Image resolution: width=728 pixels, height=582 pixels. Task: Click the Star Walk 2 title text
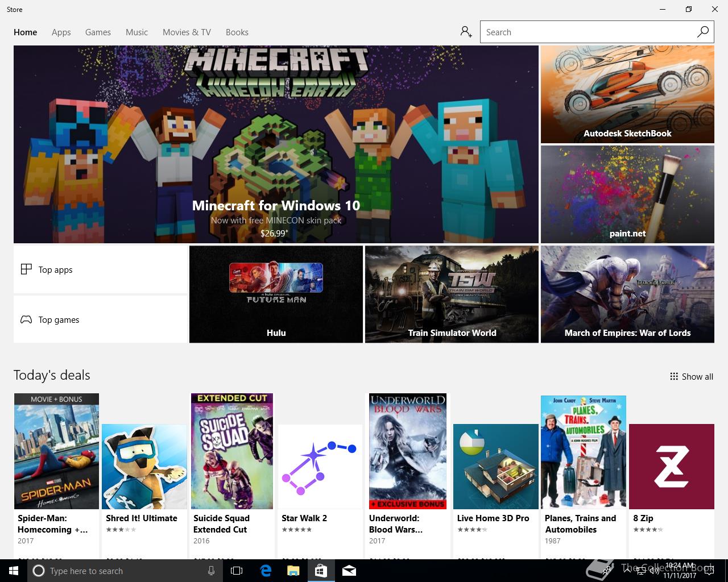(x=304, y=518)
